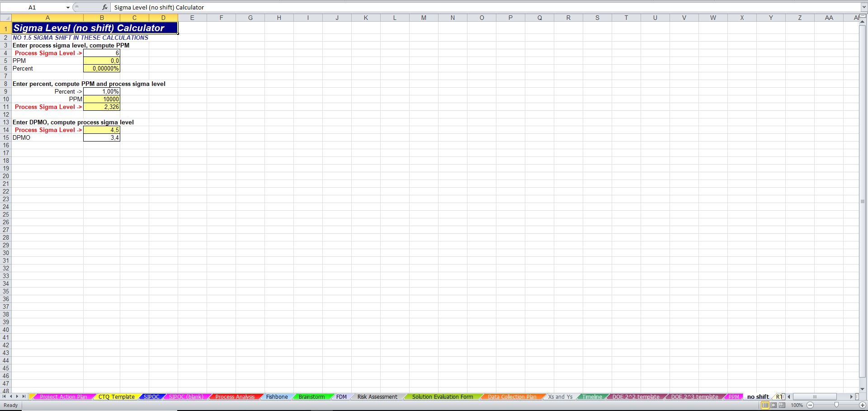868x411 pixels.
Task: Open Data Collection Plan sheet
Action: pos(512,397)
